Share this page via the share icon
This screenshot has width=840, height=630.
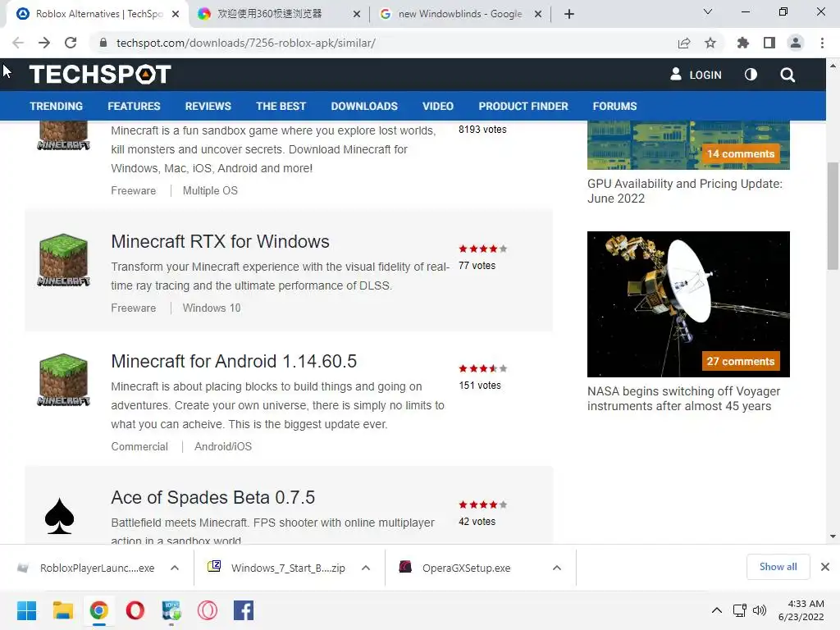pyautogui.click(x=684, y=43)
